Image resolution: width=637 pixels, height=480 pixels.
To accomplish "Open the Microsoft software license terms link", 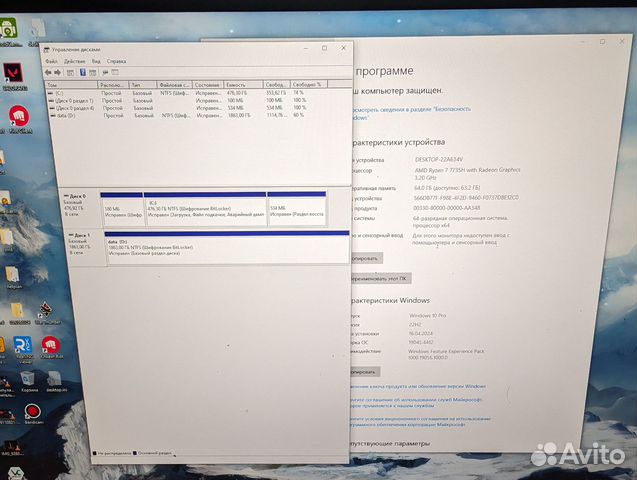I will [420, 421].
